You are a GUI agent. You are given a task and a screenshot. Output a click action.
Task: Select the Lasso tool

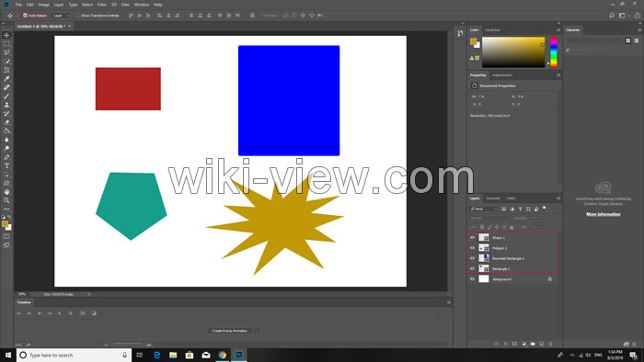[x=6, y=52]
